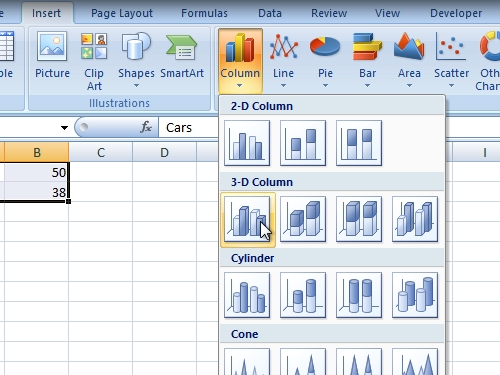Open the Bar chart menu

pyautogui.click(x=367, y=60)
